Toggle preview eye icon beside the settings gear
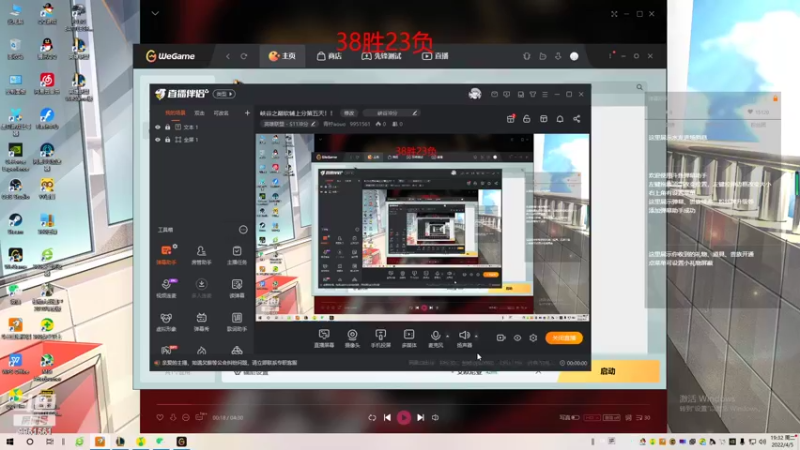Screen dimensions: 800x450 tap(517, 338)
